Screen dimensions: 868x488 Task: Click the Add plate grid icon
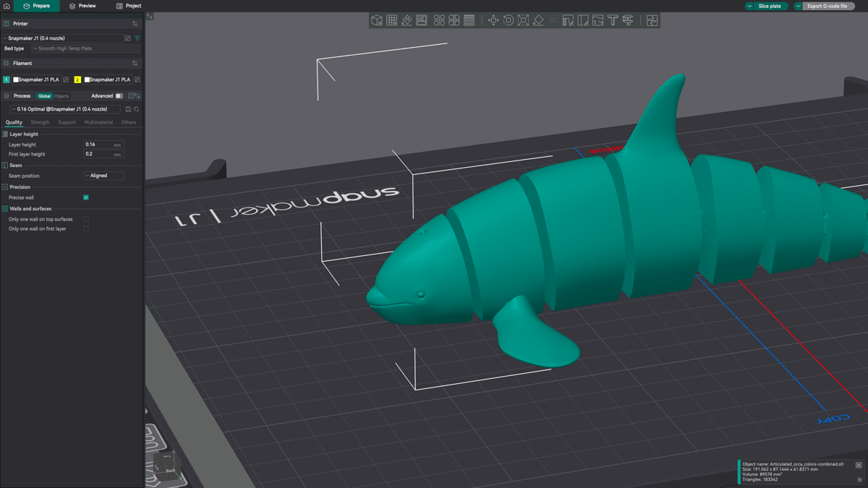(392, 20)
